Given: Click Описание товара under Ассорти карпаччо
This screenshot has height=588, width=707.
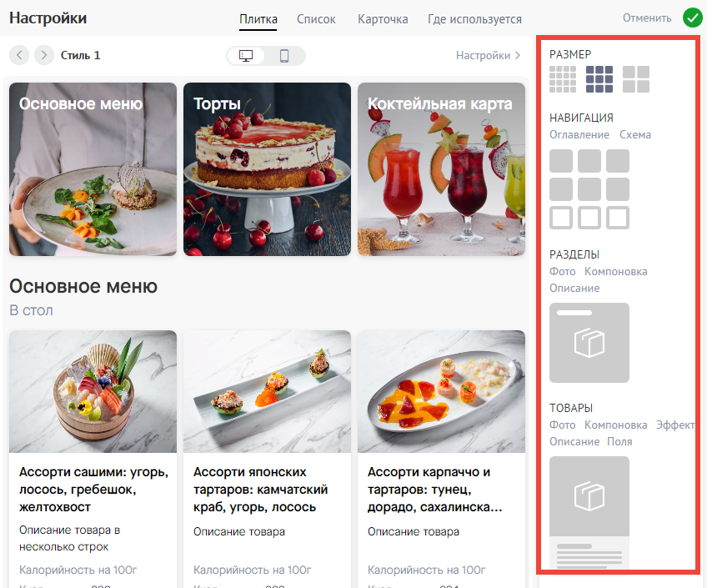Looking at the screenshot, I should click(x=414, y=531).
